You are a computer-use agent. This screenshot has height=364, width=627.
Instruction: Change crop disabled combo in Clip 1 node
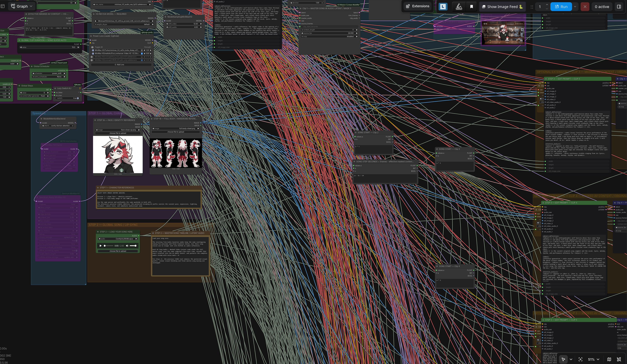(x=329, y=36)
